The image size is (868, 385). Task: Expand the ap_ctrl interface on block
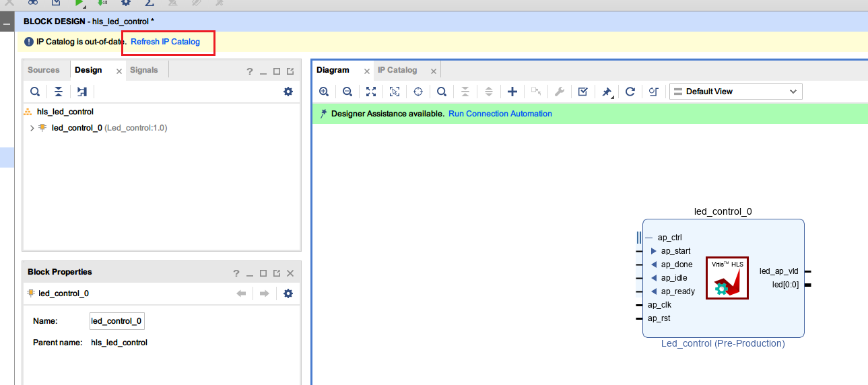[640, 238]
